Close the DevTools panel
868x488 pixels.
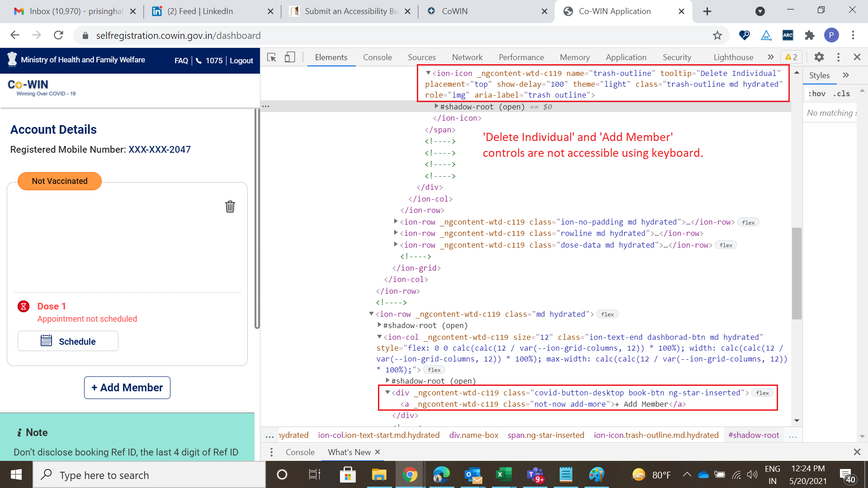[857, 57]
